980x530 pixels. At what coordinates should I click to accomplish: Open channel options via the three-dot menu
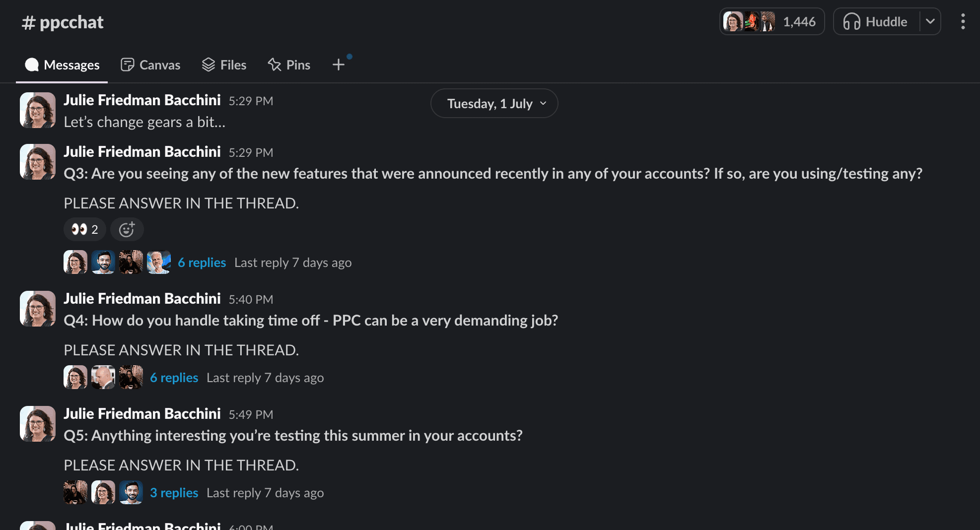963,21
